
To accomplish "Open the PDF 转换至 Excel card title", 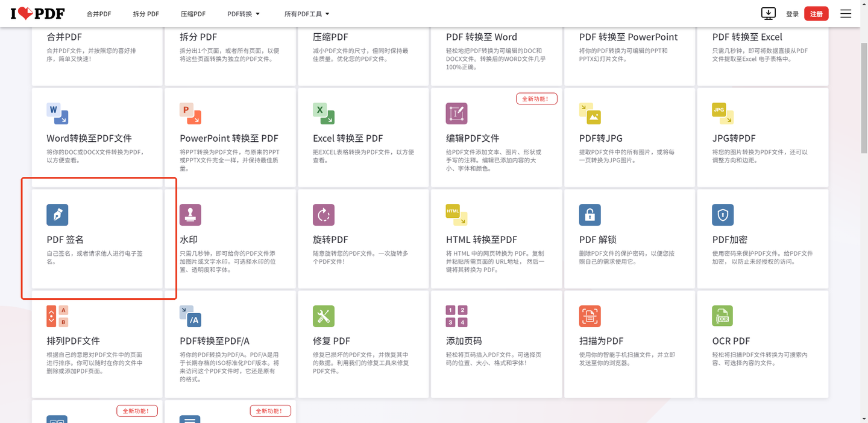I will [747, 37].
